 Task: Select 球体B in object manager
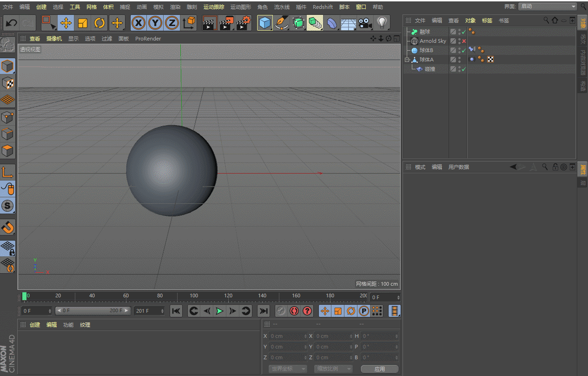(426, 50)
